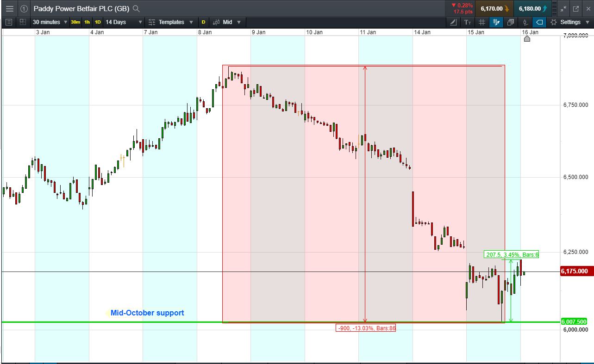Open the Mid price type menu

click(227, 22)
